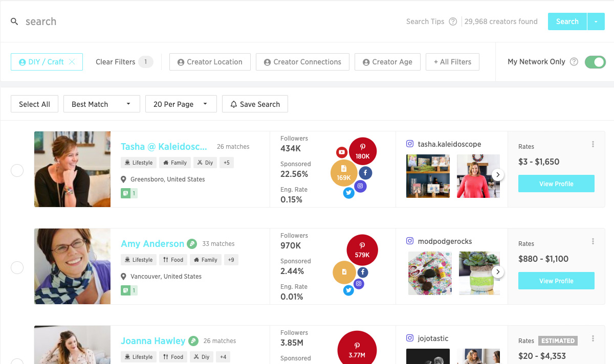Screen dimensions: 614x364
Task: Click the 29,968 creators found text
Action: pos(501,21)
